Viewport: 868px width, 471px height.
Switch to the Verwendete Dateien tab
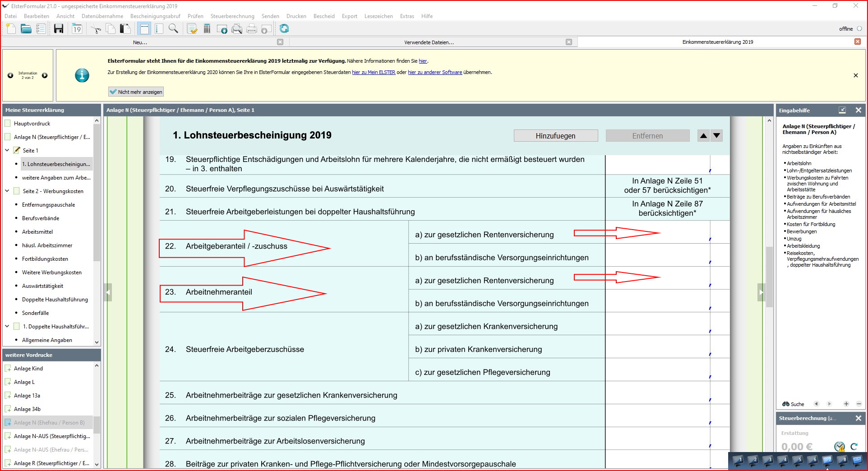[429, 42]
